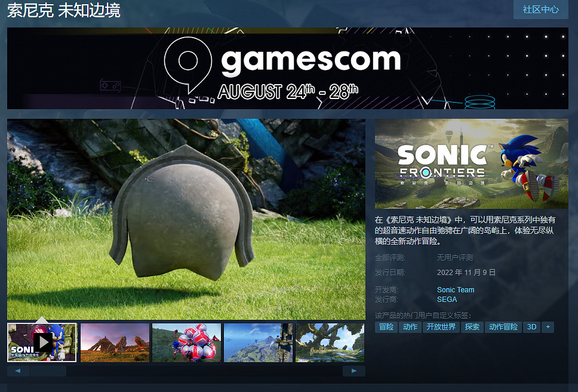Select the blue sky island screenshot thumbnail
578x392 pixels.
[x=258, y=342]
